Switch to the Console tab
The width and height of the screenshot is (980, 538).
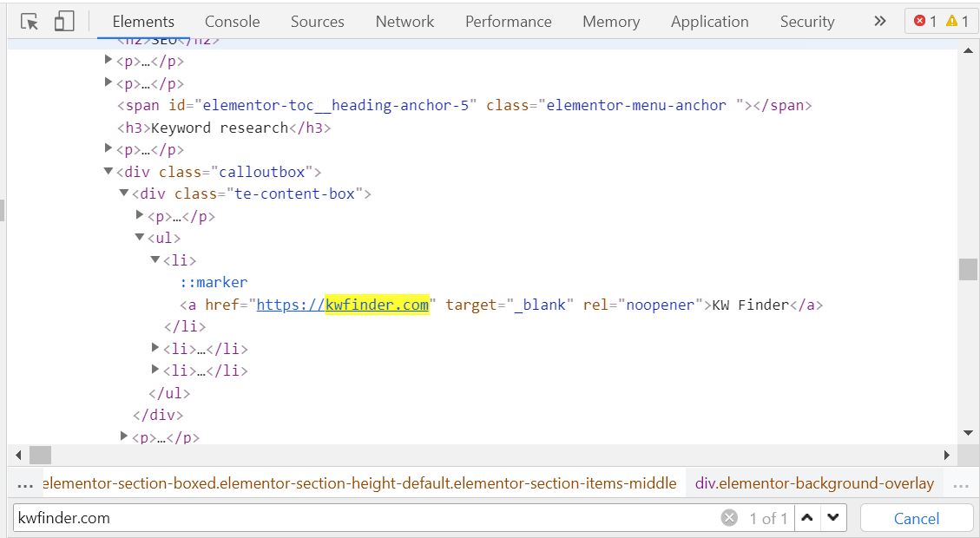point(232,21)
